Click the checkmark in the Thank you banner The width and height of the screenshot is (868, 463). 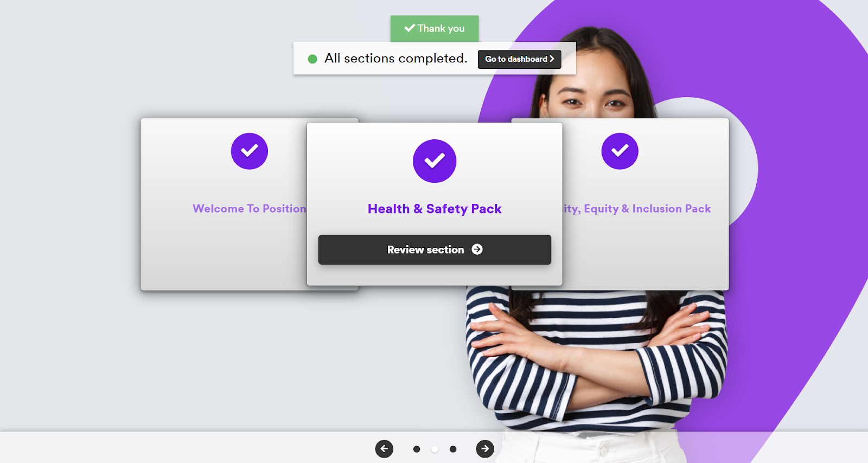410,28
